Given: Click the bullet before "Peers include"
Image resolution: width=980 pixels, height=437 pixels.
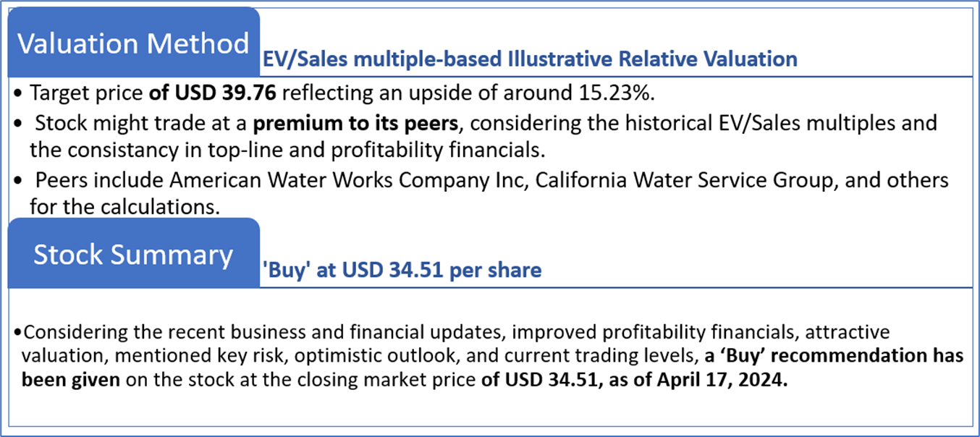Looking at the screenshot, I should pos(17,180).
